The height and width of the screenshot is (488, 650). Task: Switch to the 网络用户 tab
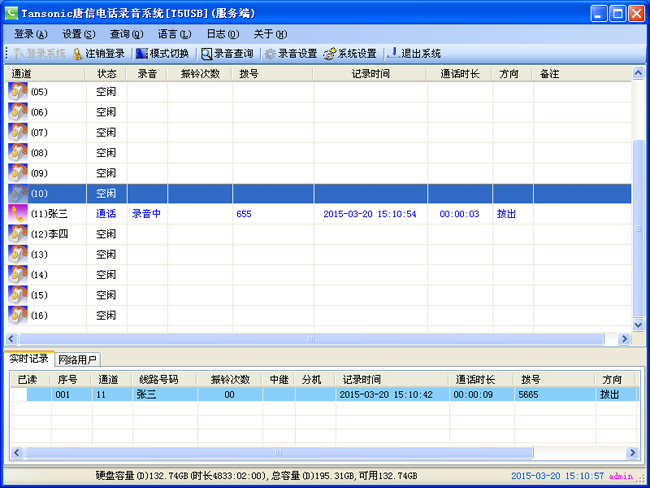click(x=77, y=359)
